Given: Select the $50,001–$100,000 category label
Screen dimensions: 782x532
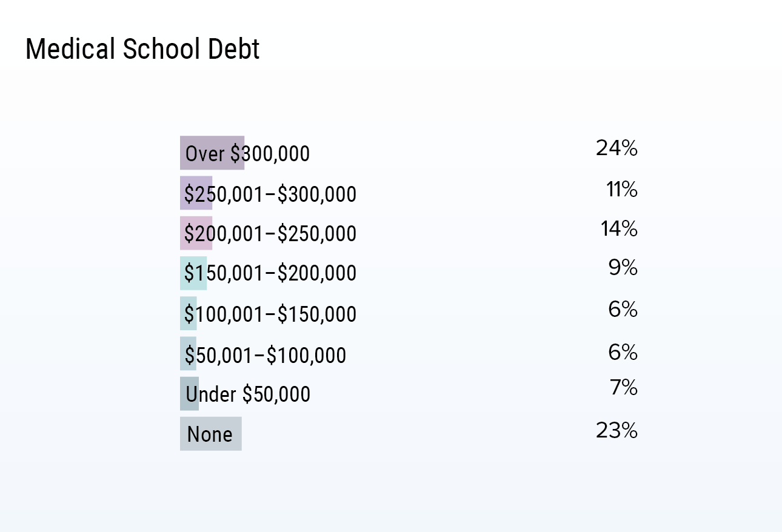Looking at the screenshot, I should pyautogui.click(x=266, y=355).
